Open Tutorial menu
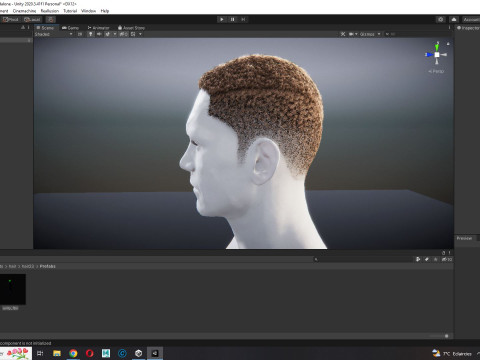480x360 pixels. coord(70,11)
